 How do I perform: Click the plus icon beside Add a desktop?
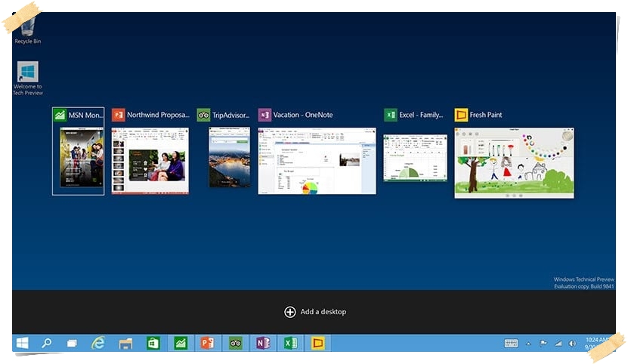[290, 312]
